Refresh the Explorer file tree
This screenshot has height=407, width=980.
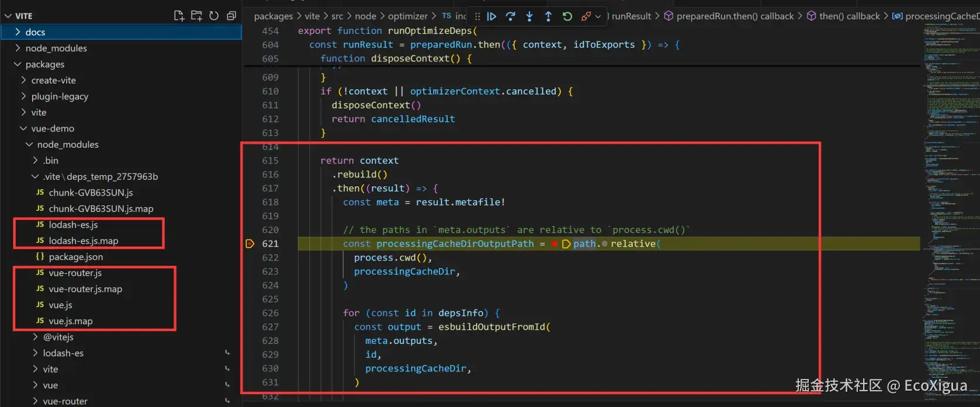(214, 16)
